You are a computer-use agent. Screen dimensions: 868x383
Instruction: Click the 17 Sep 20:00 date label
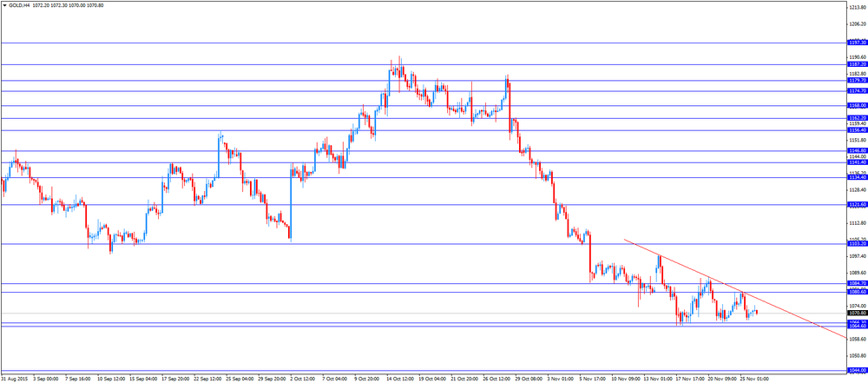click(176, 380)
